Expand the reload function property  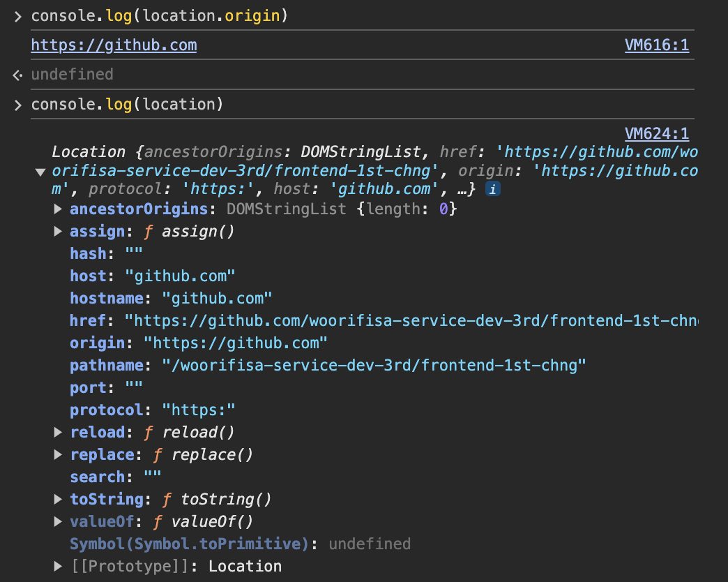coord(58,433)
